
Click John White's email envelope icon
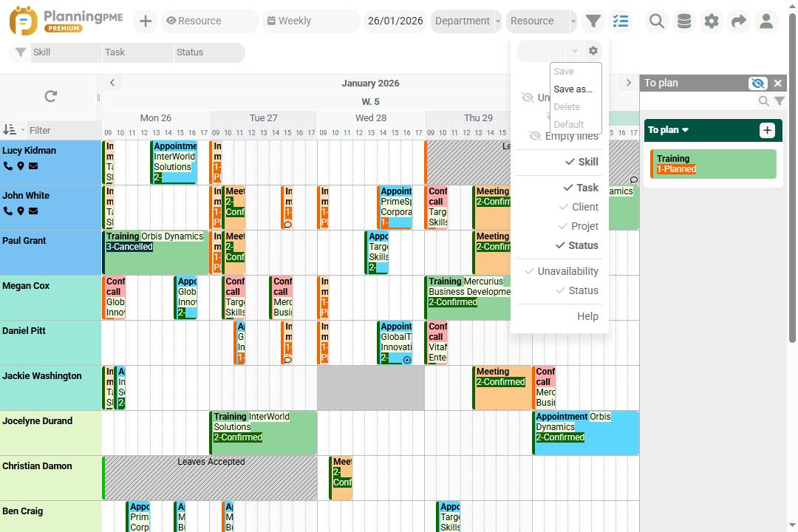tap(33, 211)
